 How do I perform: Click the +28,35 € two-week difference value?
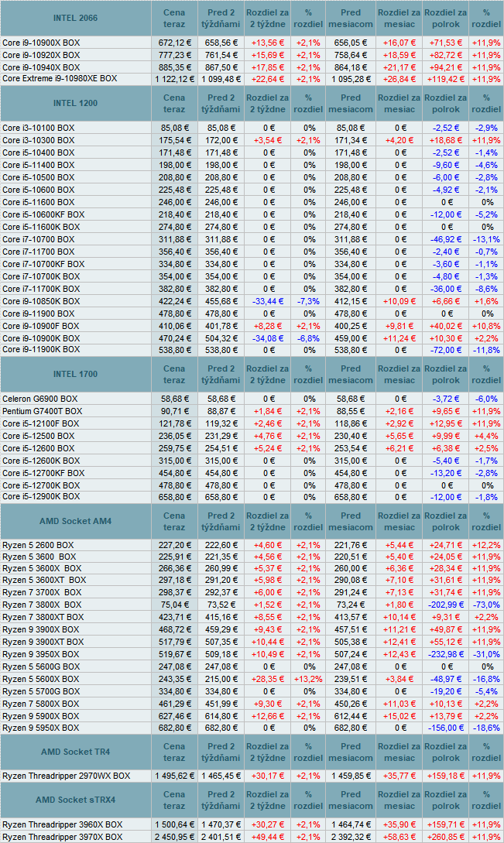coord(268,679)
